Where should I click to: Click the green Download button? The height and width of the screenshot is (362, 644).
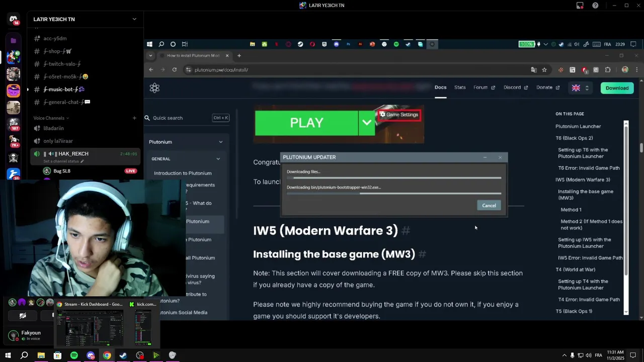(617, 88)
